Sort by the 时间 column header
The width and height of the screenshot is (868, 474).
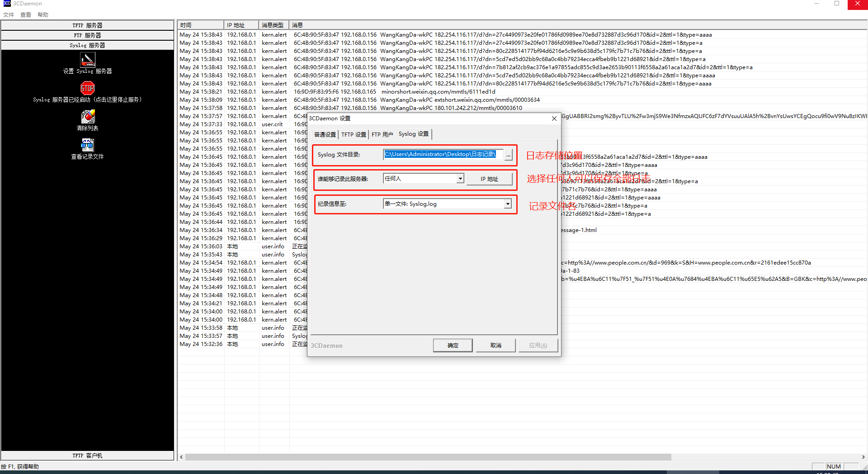(201, 25)
